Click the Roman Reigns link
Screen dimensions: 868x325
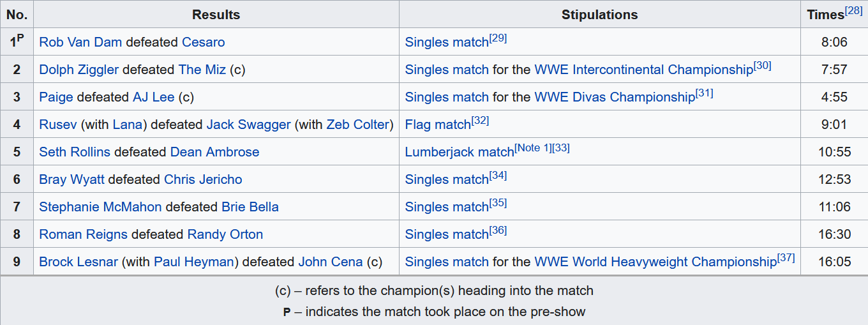[x=83, y=234]
